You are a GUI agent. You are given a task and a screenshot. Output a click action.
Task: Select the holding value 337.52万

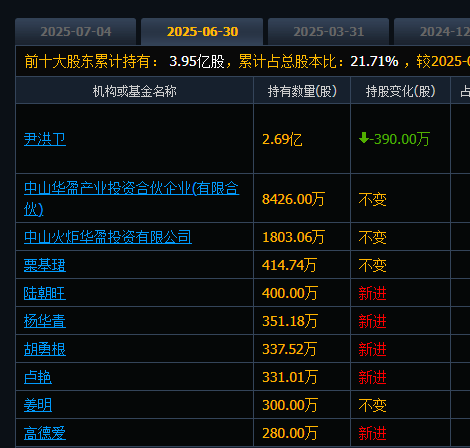(289, 349)
